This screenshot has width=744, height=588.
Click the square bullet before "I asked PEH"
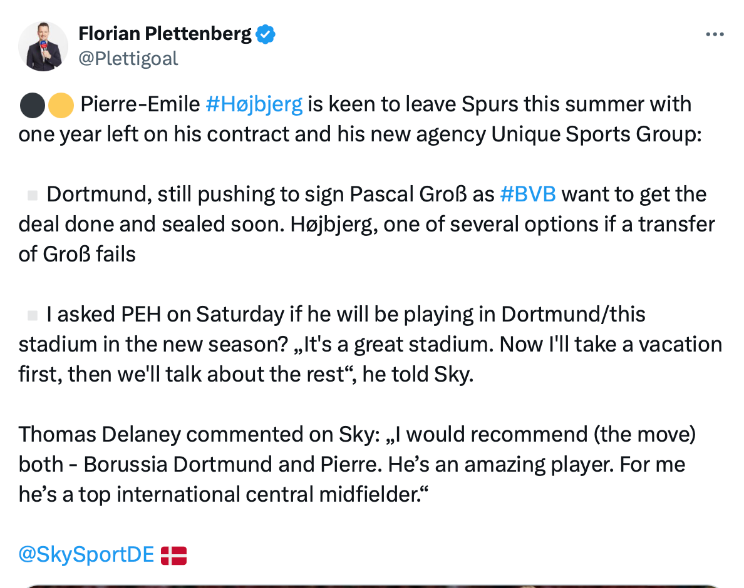click(x=32, y=315)
